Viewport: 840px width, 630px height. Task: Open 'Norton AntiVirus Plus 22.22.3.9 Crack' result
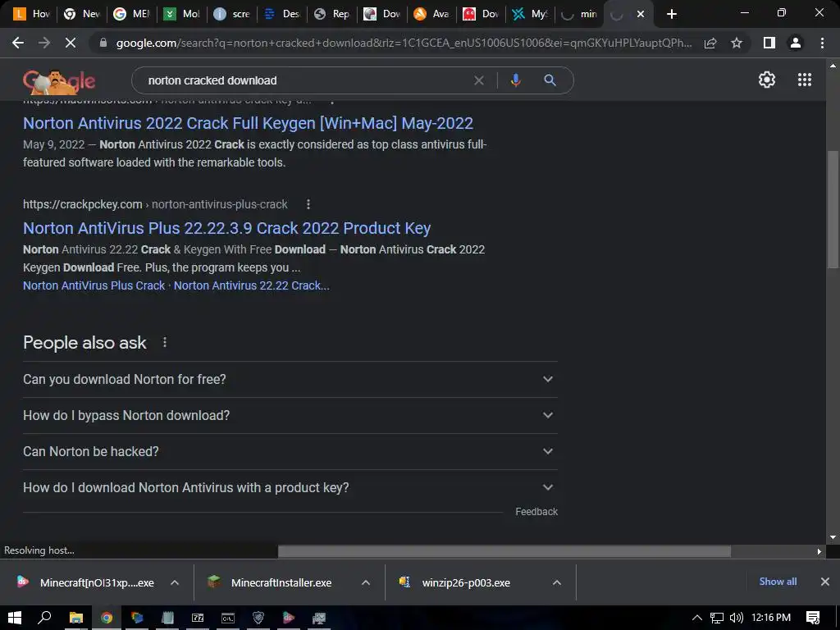[x=226, y=228]
